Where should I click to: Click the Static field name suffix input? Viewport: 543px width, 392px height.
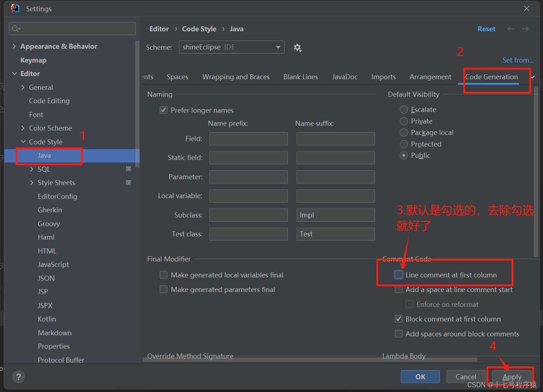coord(336,157)
